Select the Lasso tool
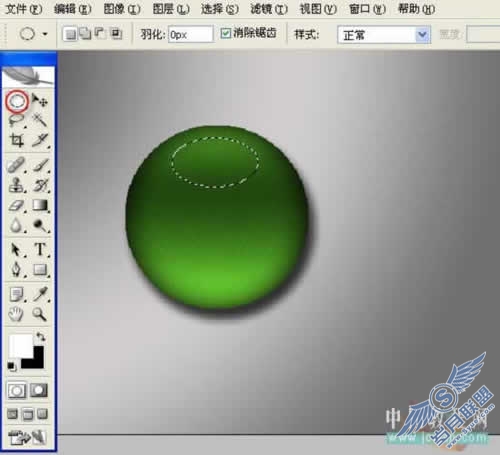Viewport: 500px width, 455px height. pyautogui.click(x=17, y=120)
